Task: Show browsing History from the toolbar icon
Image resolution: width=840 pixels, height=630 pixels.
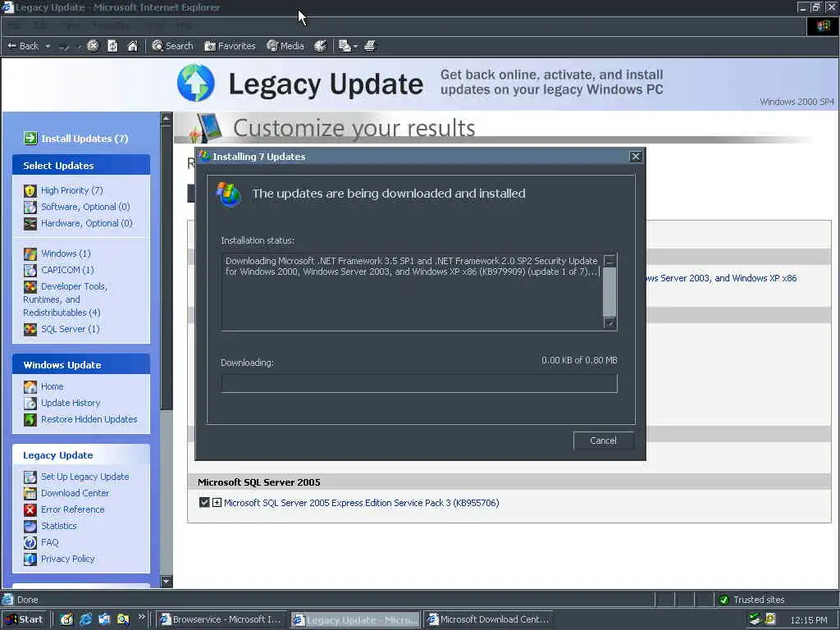Action: point(321,46)
